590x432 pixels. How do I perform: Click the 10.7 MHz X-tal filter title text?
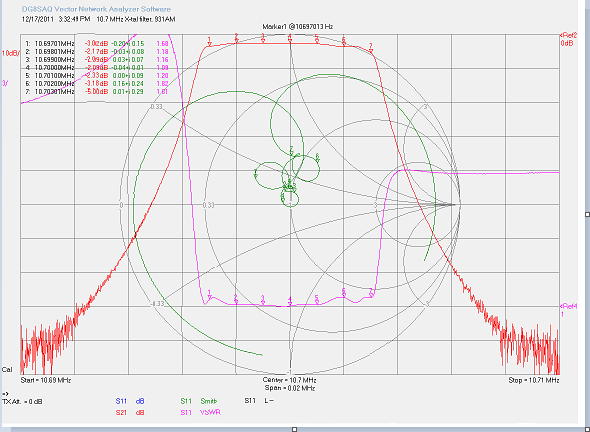pos(136,19)
